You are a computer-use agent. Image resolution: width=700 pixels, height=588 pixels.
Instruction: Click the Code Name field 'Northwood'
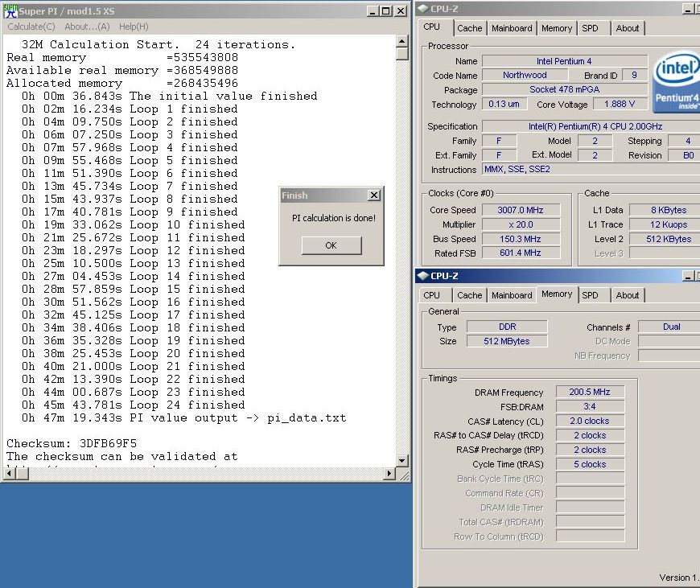tap(525, 75)
